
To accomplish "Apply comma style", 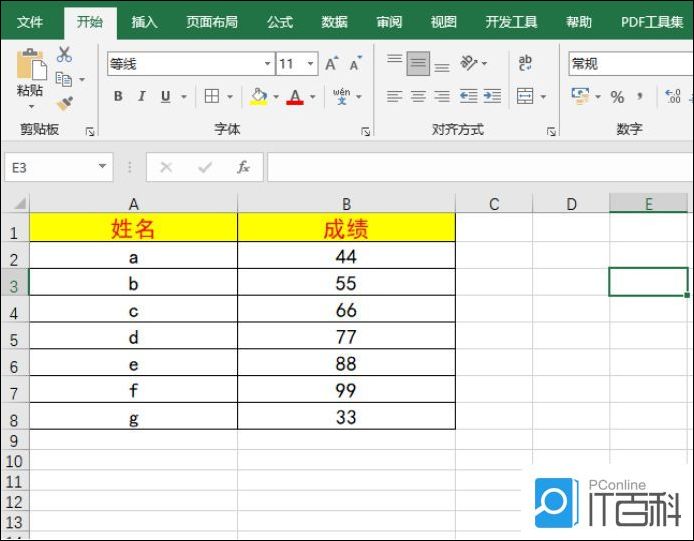I will click(x=640, y=96).
